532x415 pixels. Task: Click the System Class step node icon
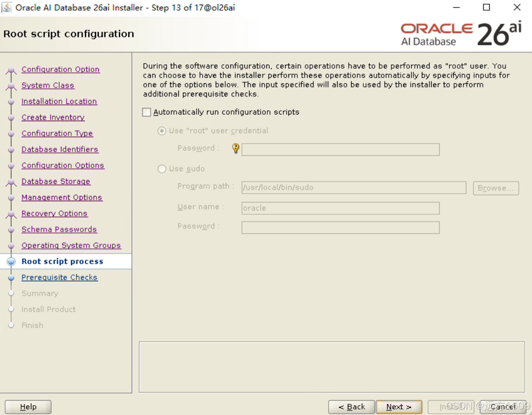pyautogui.click(x=11, y=86)
